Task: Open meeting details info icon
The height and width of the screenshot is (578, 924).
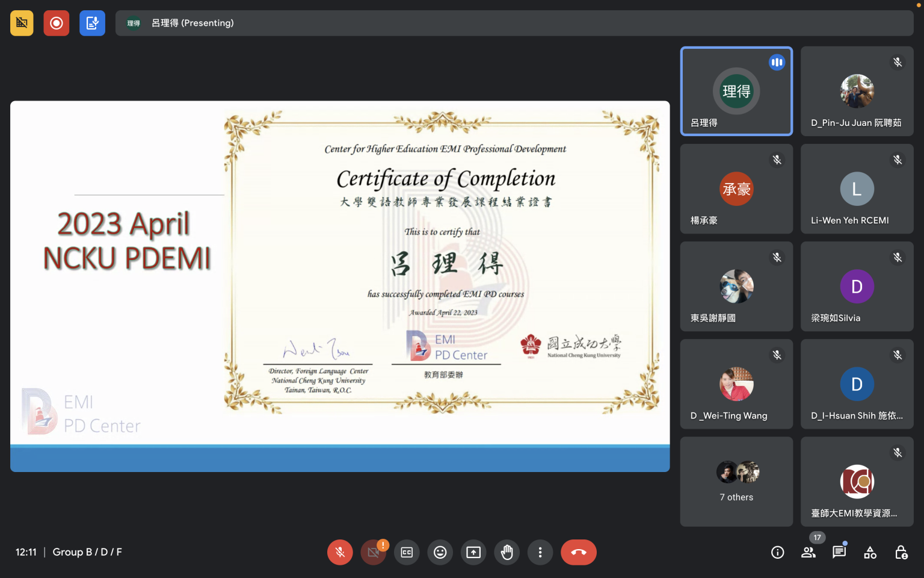Action: (778, 552)
